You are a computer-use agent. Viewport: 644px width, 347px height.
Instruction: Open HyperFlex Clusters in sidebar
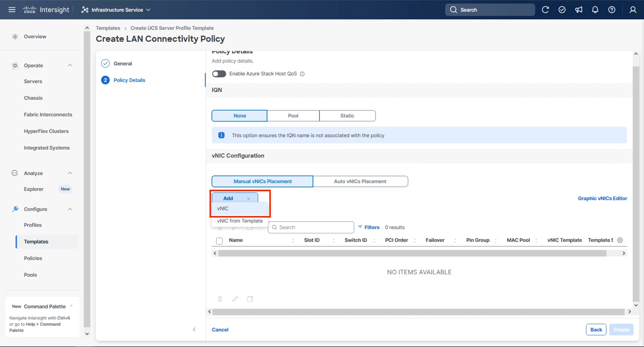click(x=46, y=131)
